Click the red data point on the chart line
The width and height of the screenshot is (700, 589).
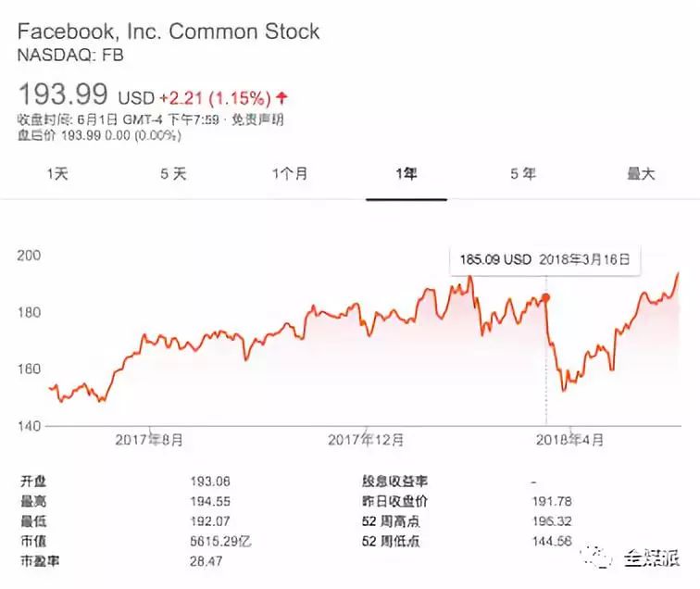point(545,297)
